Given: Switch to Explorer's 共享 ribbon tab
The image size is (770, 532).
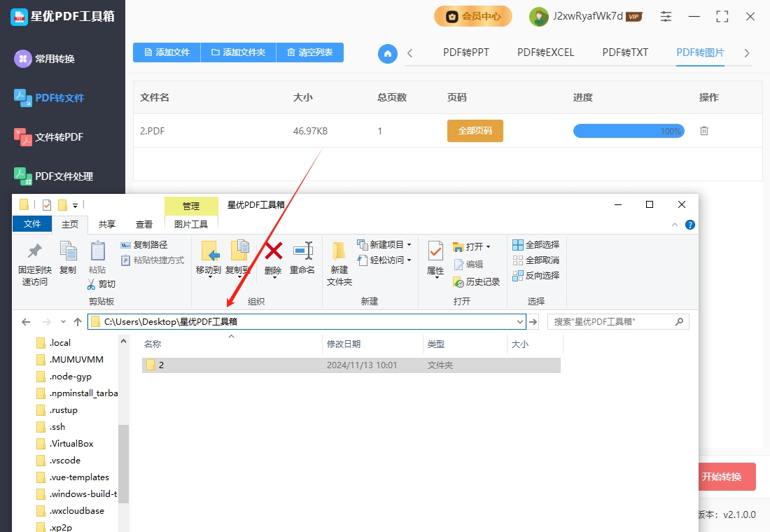Looking at the screenshot, I should tap(106, 225).
